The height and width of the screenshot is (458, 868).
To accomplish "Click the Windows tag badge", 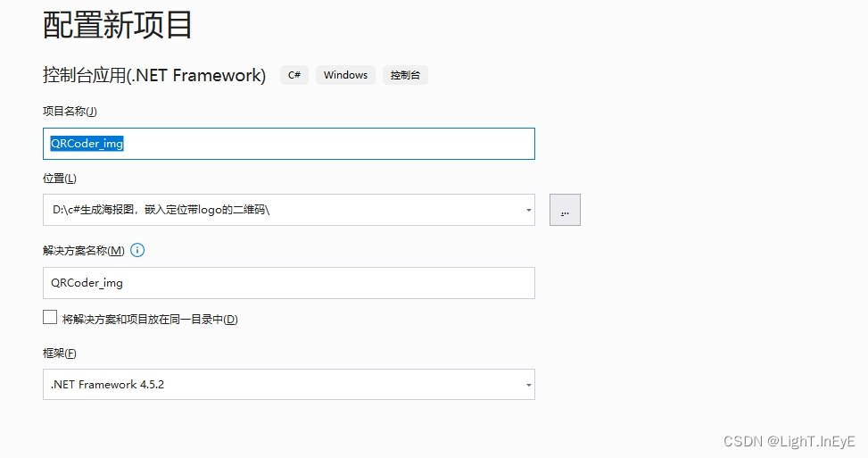I will point(345,75).
